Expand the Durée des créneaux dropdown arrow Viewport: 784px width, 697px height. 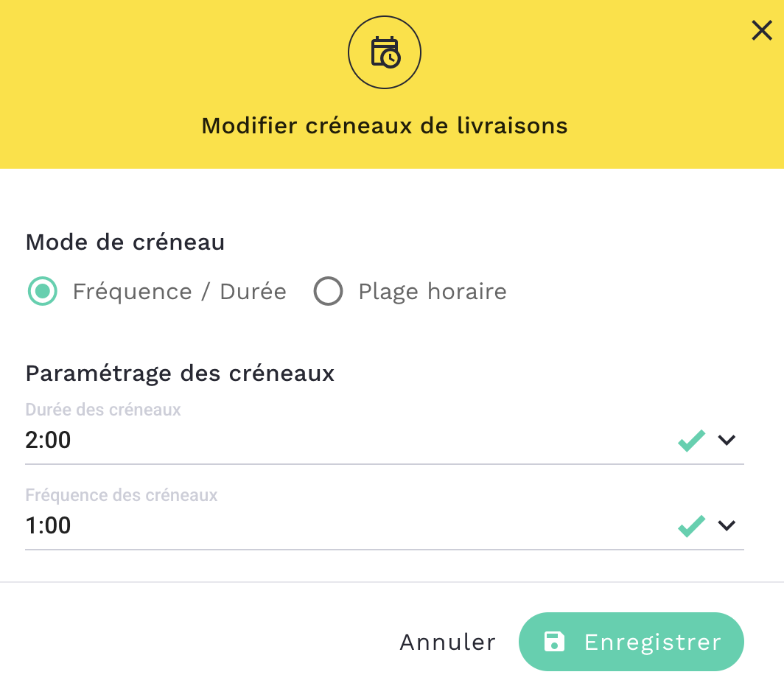727,441
